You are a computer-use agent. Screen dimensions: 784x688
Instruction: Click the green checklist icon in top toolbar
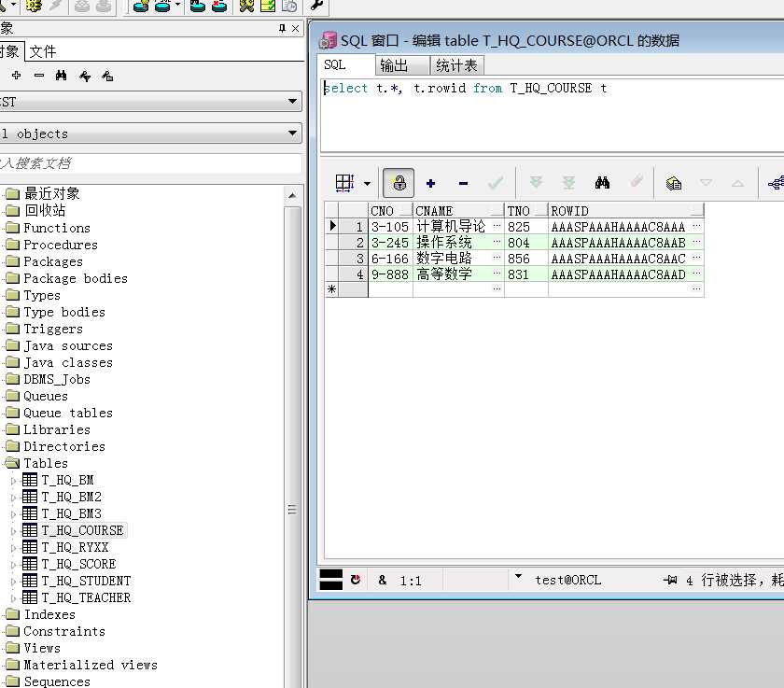coord(268,6)
